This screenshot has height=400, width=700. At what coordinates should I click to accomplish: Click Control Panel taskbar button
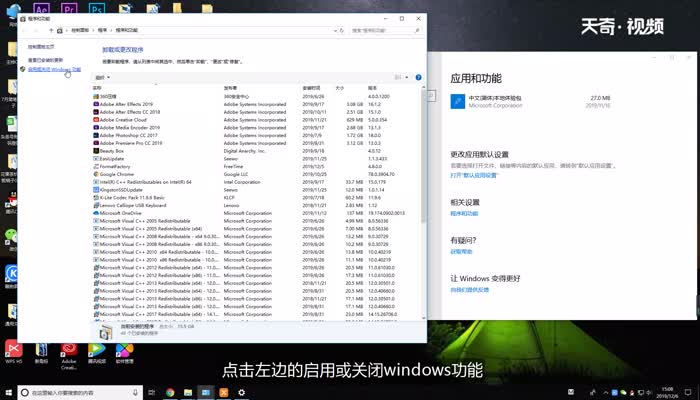206,392
